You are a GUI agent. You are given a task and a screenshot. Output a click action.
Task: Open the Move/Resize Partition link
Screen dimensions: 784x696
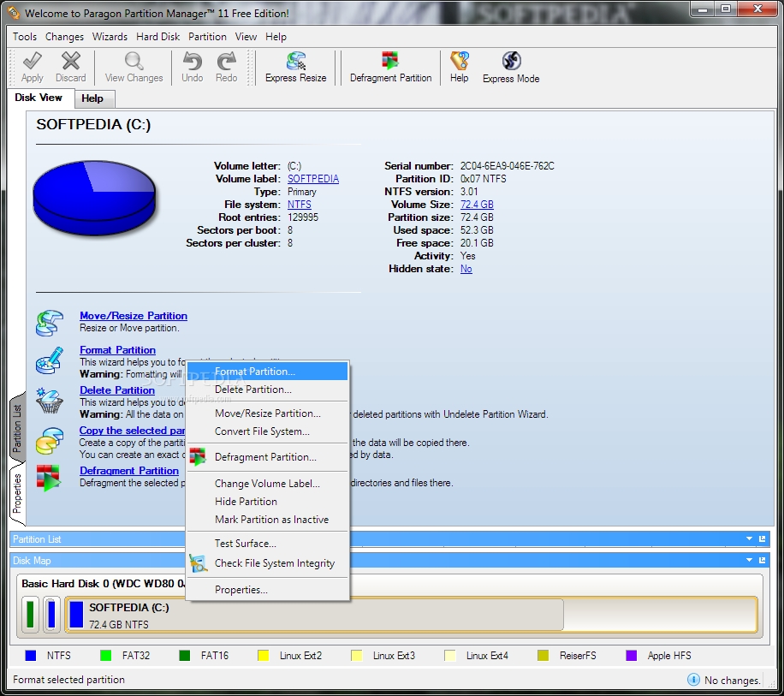point(134,316)
